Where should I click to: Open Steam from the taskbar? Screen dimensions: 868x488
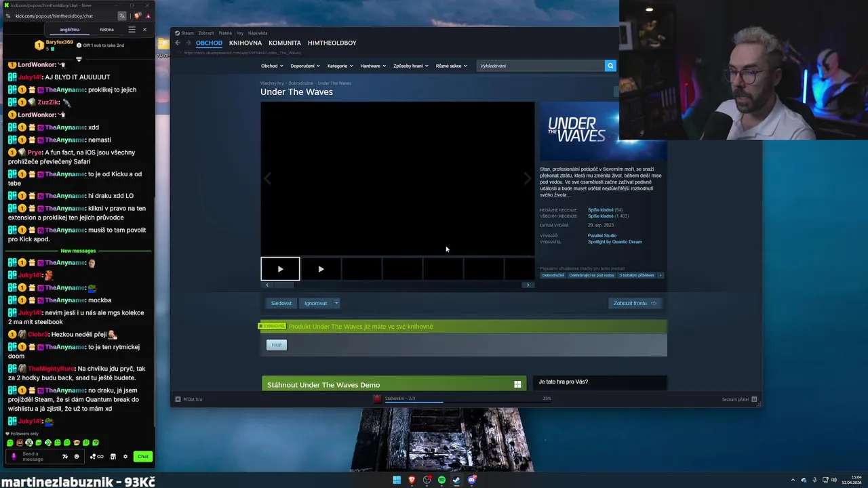[x=456, y=480]
